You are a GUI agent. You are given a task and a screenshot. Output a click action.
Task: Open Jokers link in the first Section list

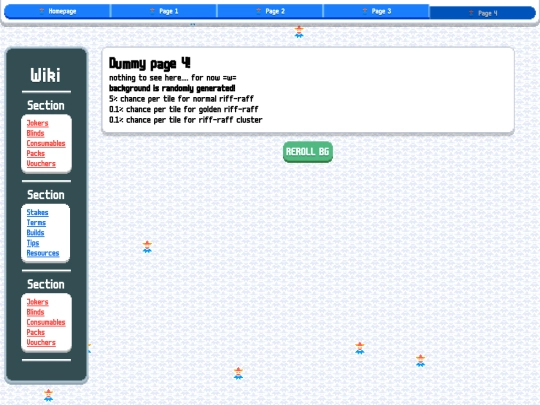pos(37,123)
